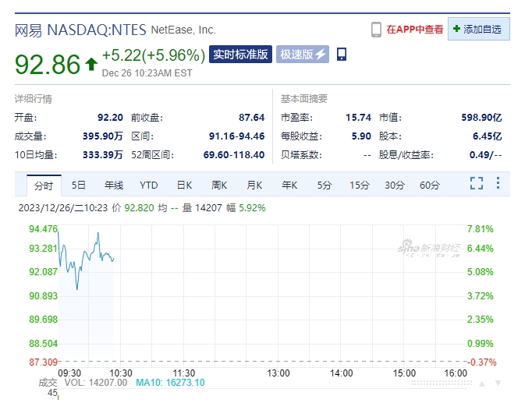The width and height of the screenshot is (532, 417).
Task: Click the 7.81% percentage axis label
Action: [480, 229]
